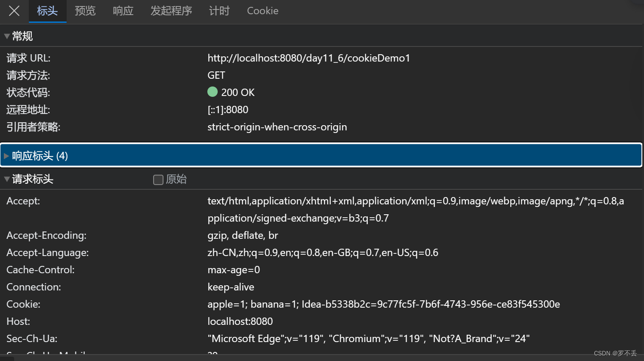Click the 200 OK status text
This screenshot has height=361, width=644.
(238, 93)
